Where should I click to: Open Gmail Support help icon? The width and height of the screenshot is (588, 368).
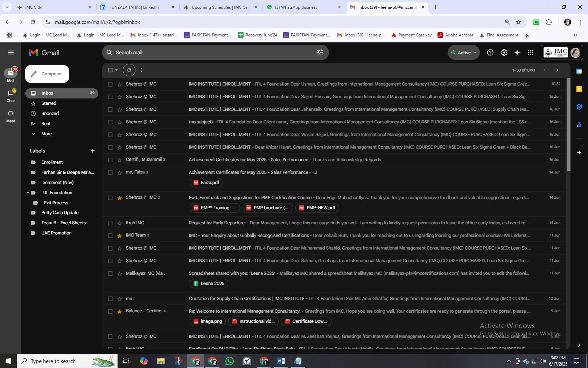490,53
